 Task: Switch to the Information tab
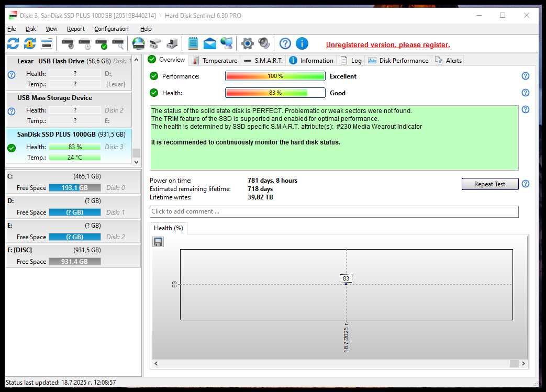point(311,61)
